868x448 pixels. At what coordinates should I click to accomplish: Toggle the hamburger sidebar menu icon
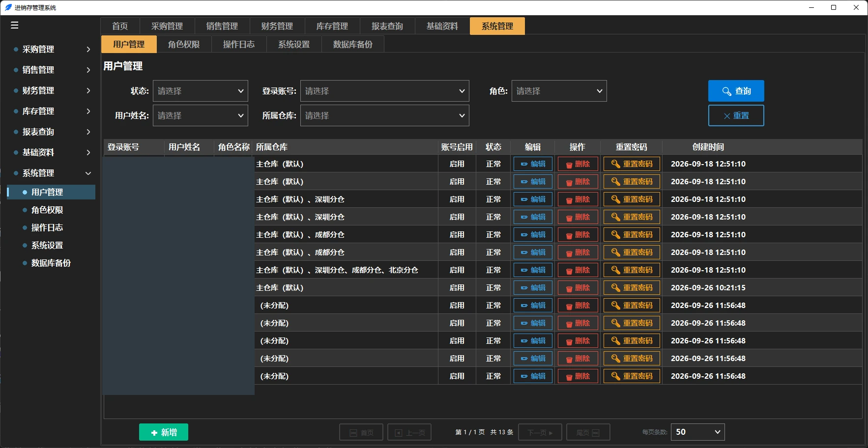tap(14, 26)
